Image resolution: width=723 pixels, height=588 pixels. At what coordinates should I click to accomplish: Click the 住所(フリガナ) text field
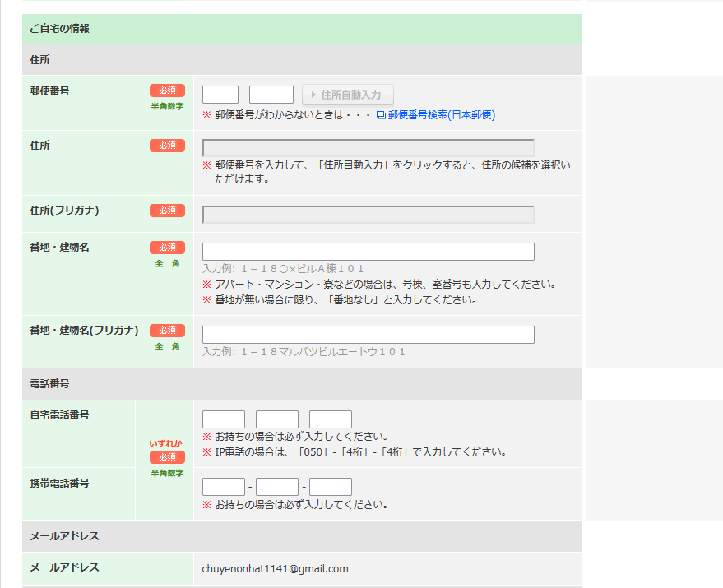(368, 214)
